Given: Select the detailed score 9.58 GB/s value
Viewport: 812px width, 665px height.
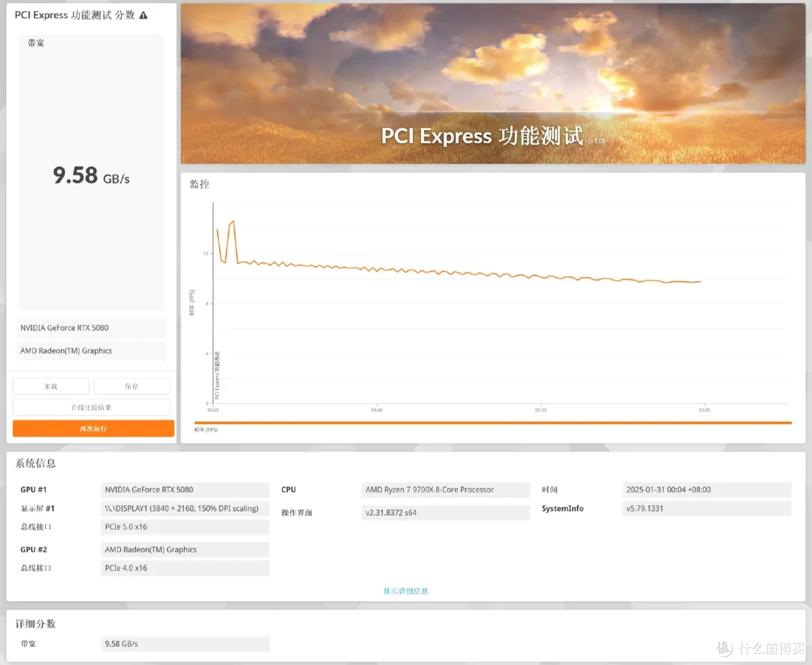Looking at the screenshot, I should (185, 644).
